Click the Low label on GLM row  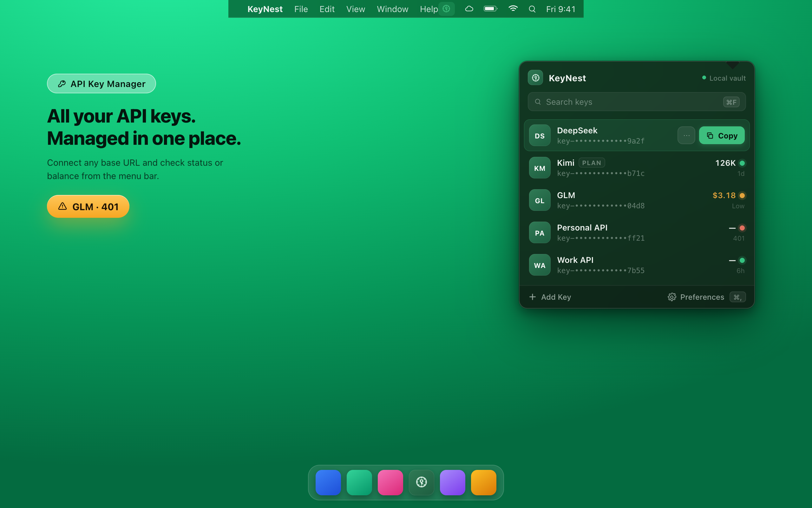(738, 206)
